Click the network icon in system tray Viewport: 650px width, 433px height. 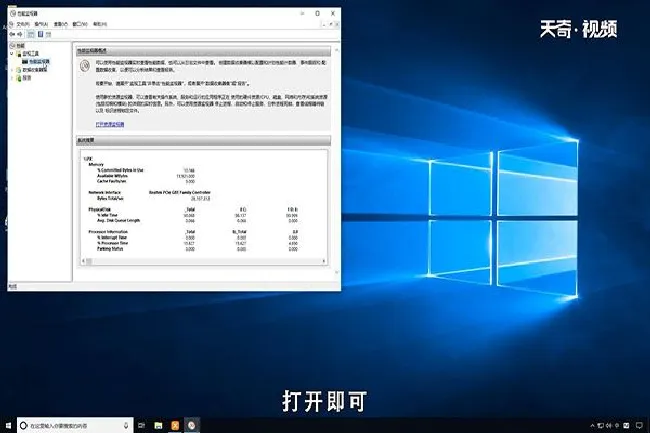coord(600,426)
